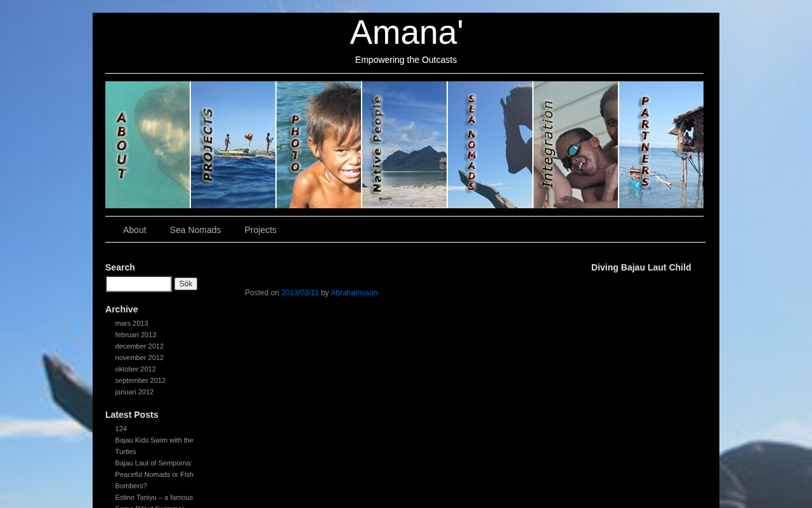Open the Projects navigation menu item
812x508 pixels.
[x=260, y=230]
